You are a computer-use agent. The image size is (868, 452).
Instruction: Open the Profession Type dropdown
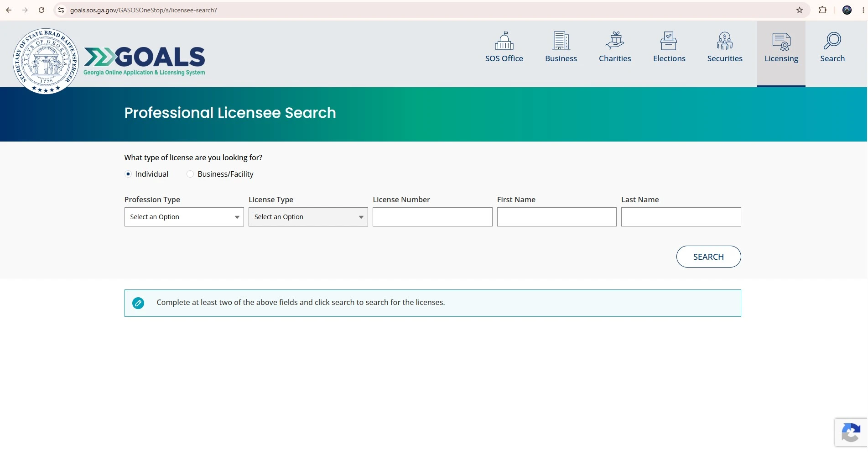184,217
